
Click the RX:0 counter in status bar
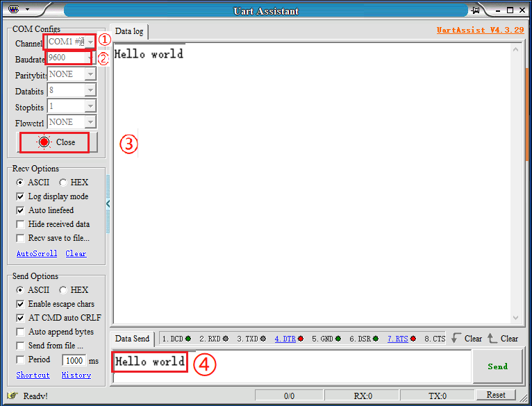tap(363, 396)
